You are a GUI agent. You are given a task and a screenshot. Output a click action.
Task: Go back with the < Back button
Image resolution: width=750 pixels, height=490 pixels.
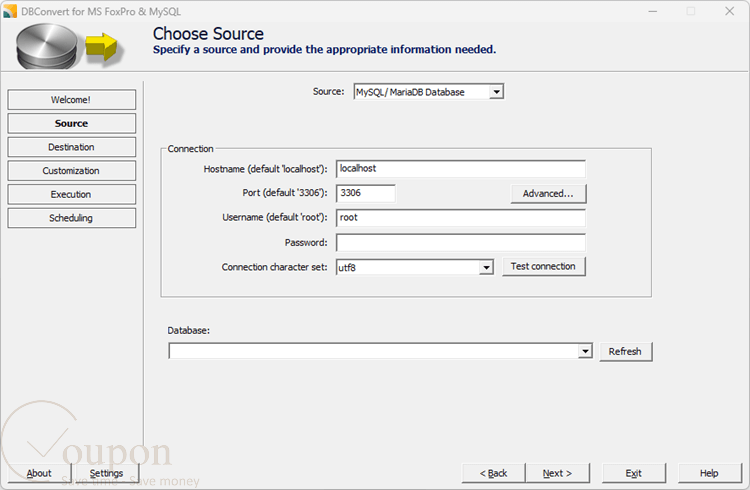(493, 473)
